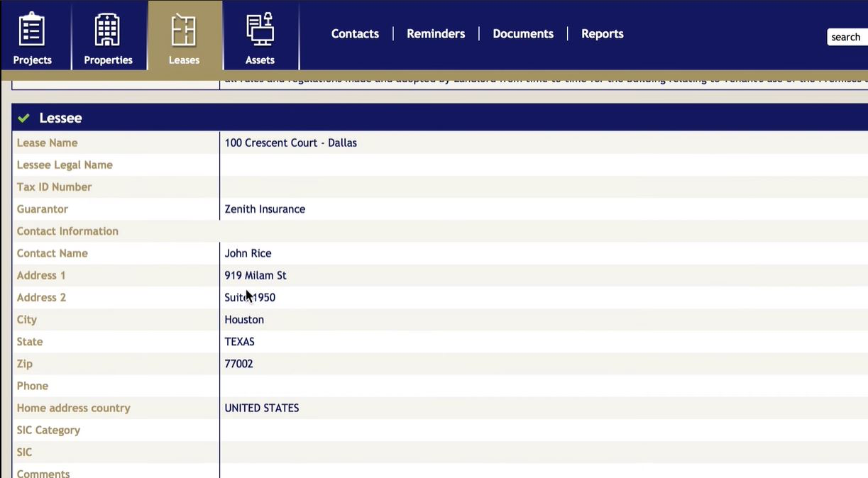Click the Zip field label

(x=25, y=364)
